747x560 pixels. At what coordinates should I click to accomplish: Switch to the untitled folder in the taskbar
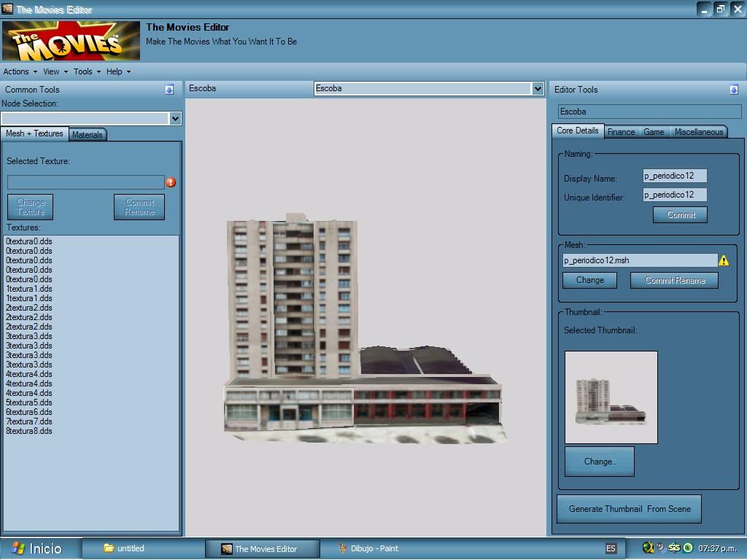point(124,548)
